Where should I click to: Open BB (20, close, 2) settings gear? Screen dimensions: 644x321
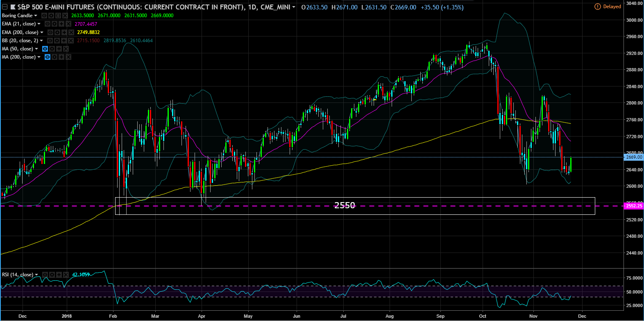57,41
